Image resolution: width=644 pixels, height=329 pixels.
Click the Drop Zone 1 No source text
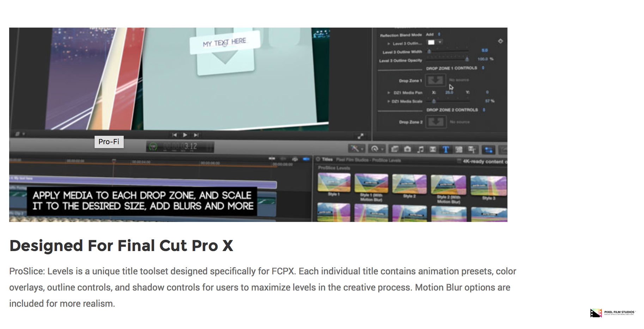[x=459, y=80]
